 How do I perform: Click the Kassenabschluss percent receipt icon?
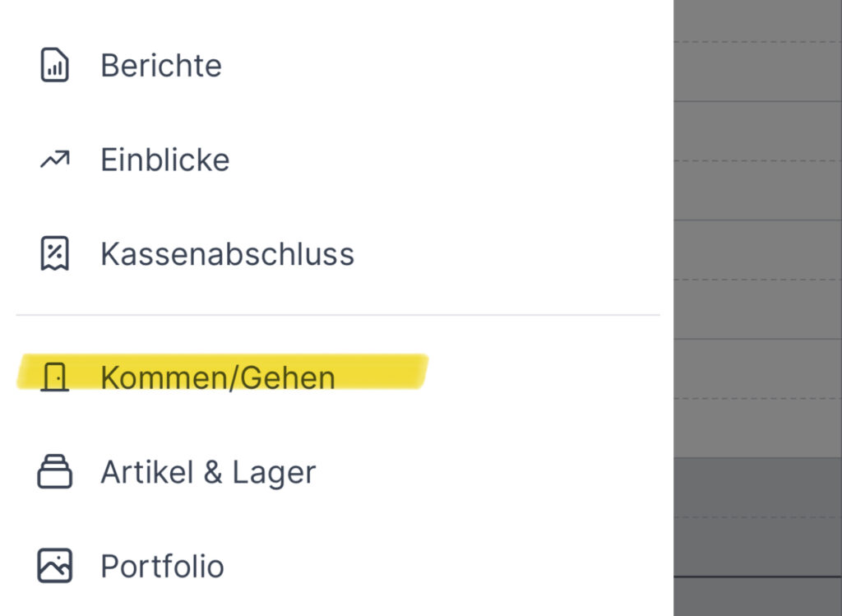coord(55,253)
